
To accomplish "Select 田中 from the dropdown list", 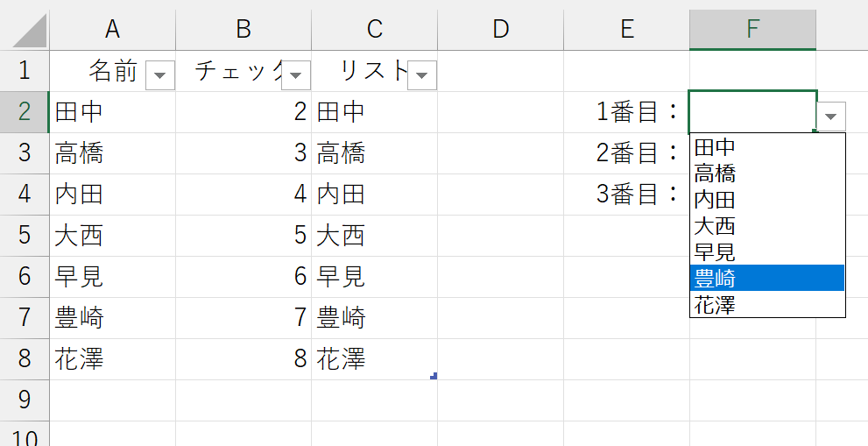I will [x=767, y=147].
